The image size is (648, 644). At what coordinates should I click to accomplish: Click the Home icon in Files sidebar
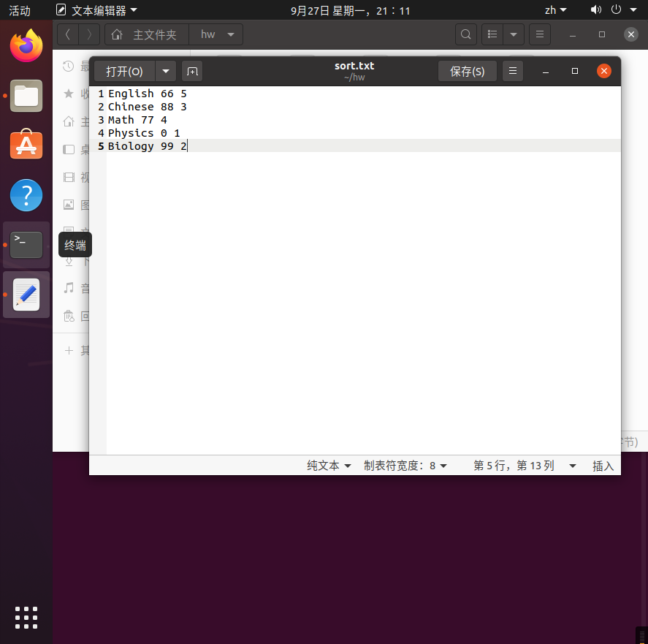69,121
